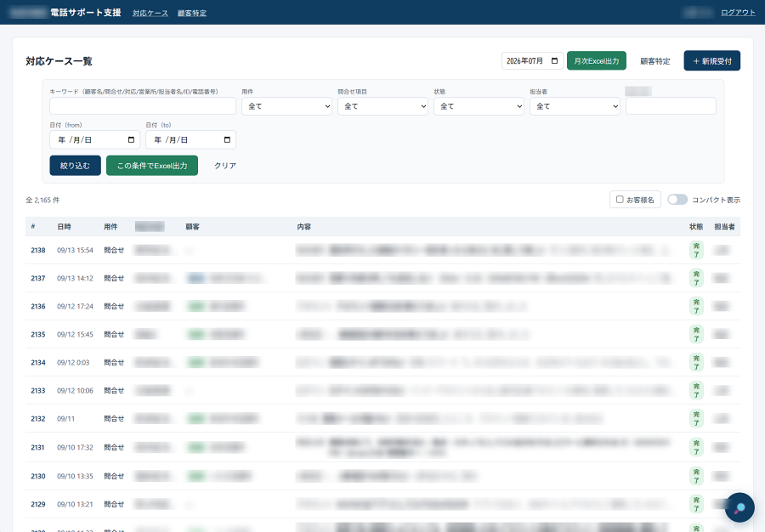765x532 pixels.
Task: Open calendar picker on month field 2026年07月
Action: pos(554,61)
